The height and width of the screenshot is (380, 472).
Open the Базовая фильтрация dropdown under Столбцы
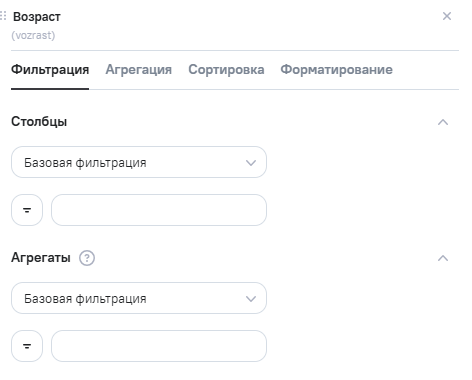[139, 162]
